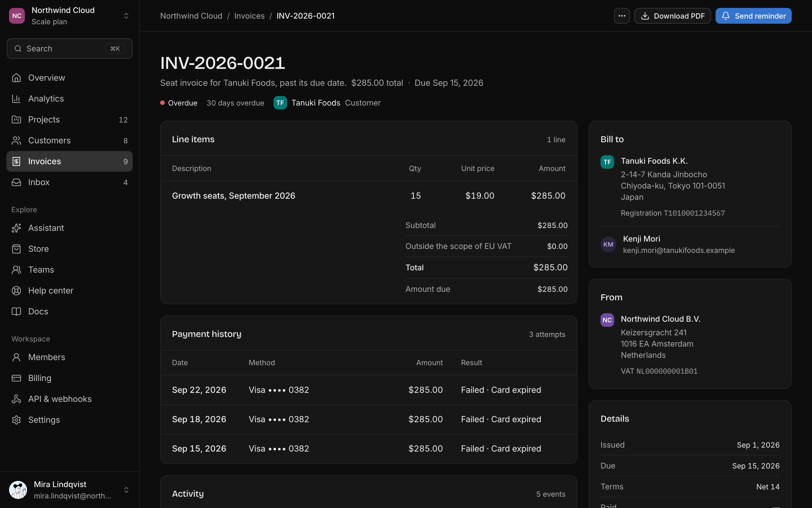This screenshot has height=508, width=812.
Task: Select the Sep 18, 2026 payment attempt
Action: pos(369,419)
